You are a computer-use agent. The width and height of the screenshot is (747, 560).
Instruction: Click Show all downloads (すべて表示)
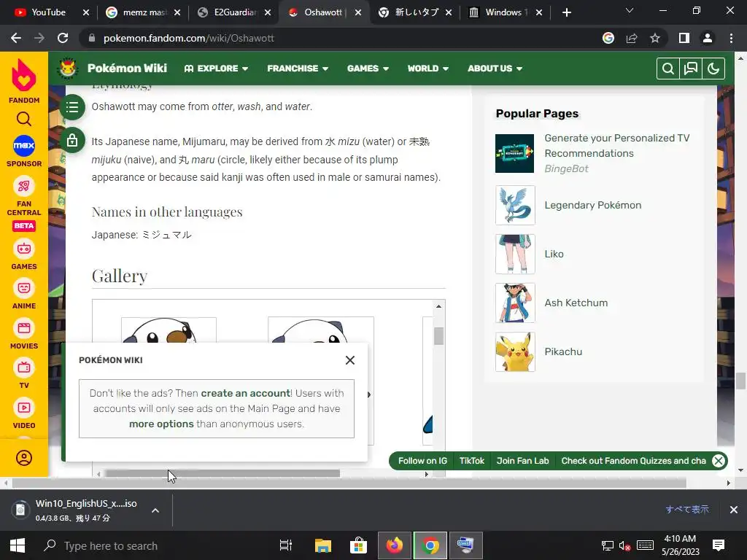point(687,510)
